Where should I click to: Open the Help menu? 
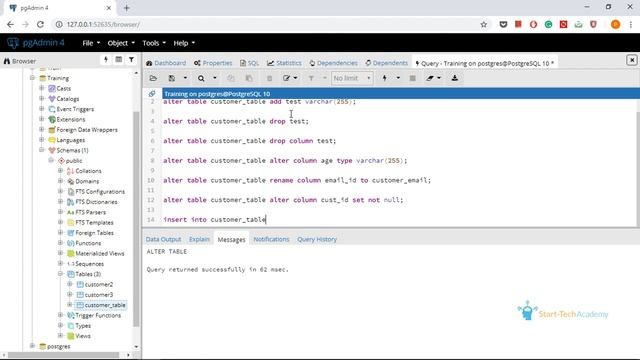pyautogui.click(x=184, y=43)
